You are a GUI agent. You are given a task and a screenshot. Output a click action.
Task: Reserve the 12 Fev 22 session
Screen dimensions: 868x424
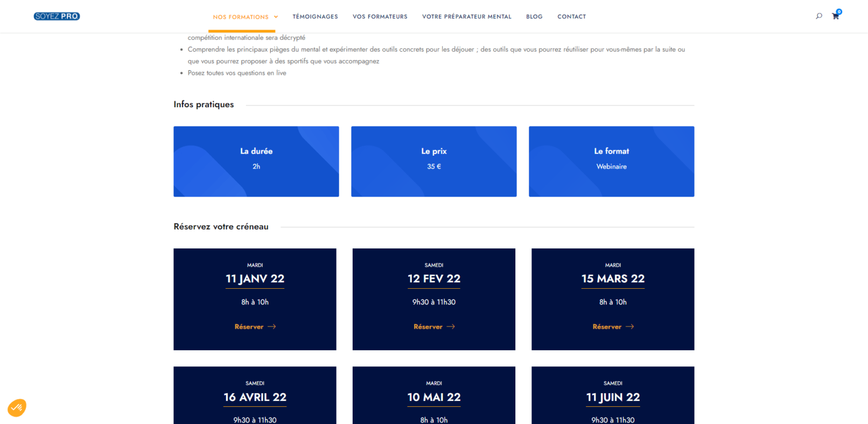pos(428,326)
